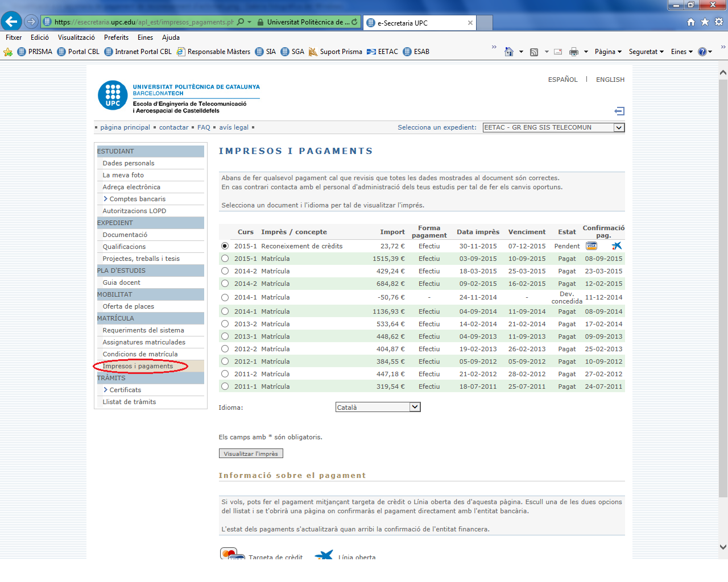728x582 pixels.
Task: Select the 2014-1 refund -50,76 € radio button
Action: (225, 297)
